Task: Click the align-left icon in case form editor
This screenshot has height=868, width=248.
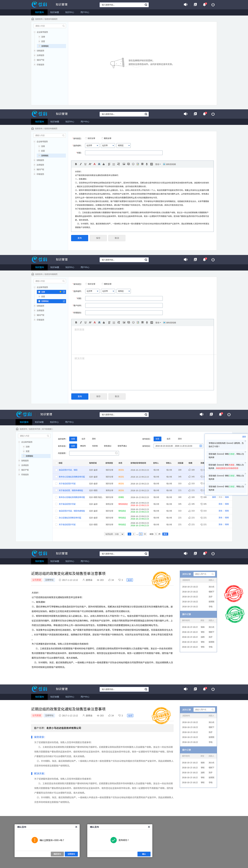Action: coord(109,322)
